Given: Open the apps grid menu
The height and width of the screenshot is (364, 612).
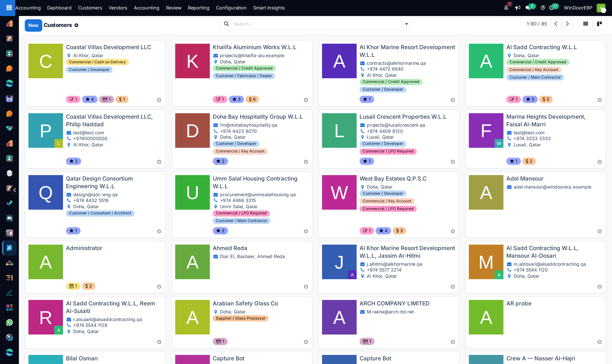Looking at the screenshot, I should click(9, 8).
